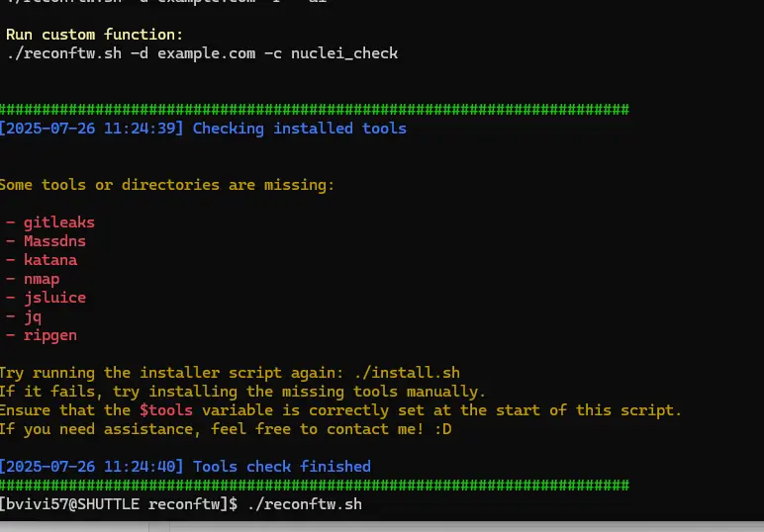764x532 pixels.
Task: Click the shell prompt command "./reconftw.sh"
Action: pos(305,503)
